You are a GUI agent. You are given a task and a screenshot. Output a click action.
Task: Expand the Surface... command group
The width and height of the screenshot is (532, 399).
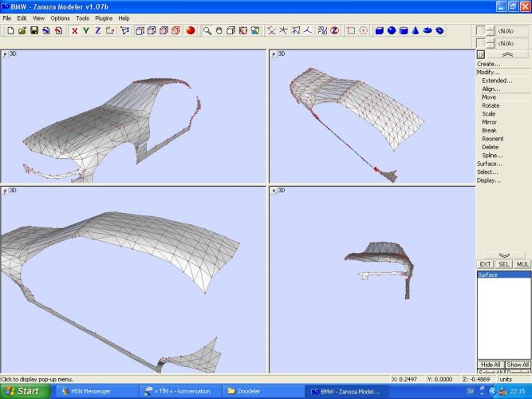[489, 164]
